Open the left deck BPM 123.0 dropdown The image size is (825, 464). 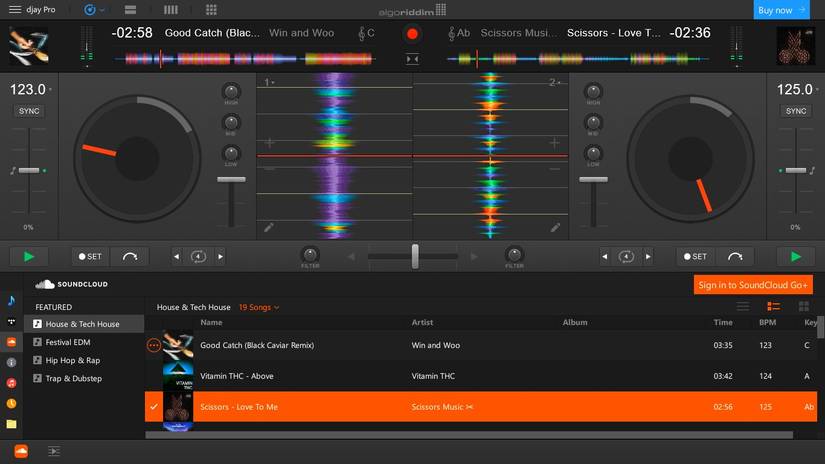point(50,90)
